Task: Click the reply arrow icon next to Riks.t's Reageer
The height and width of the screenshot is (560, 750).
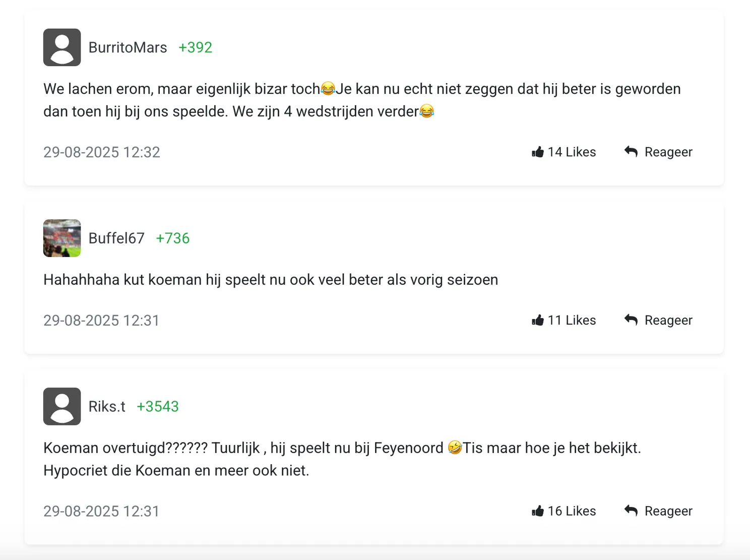Action: 630,511
